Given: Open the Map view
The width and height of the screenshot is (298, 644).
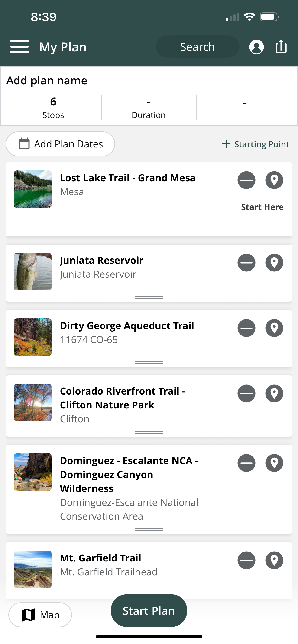Looking at the screenshot, I should point(40,615).
